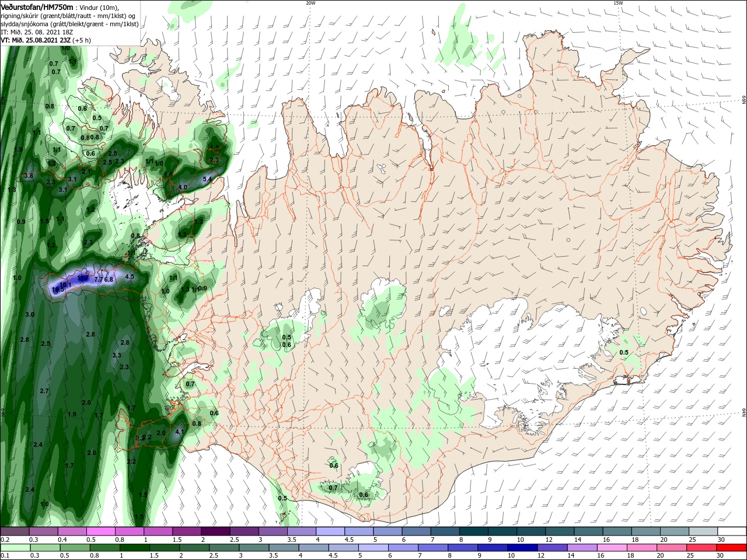This screenshot has height=560, width=747.
Task: Select the pale grey 25–30 snow legend swatch
Action: (703, 531)
